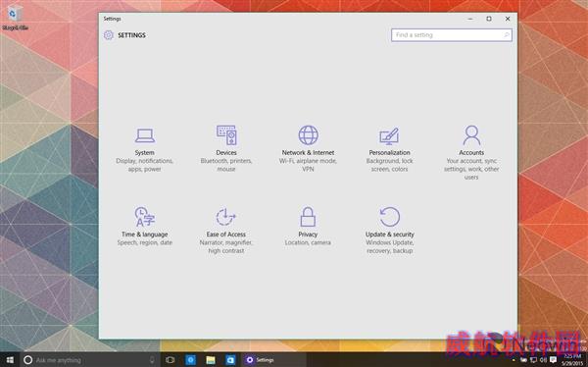Open the Privacy padlock icon
Image resolution: width=588 pixels, height=367 pixels.
pyautogui.click(x=308, y=217)
